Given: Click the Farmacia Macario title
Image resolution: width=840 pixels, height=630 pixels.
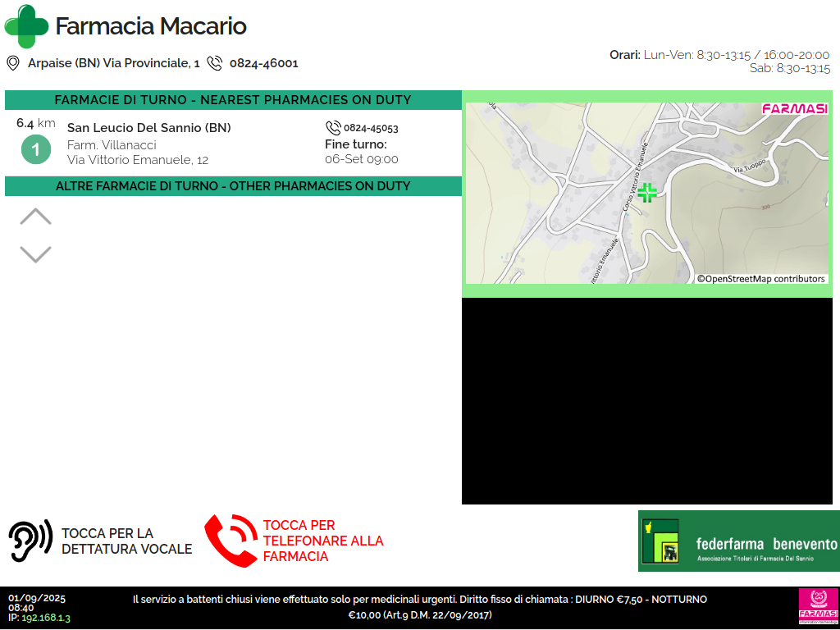Looking at the screenshot, I should (151, 26).
